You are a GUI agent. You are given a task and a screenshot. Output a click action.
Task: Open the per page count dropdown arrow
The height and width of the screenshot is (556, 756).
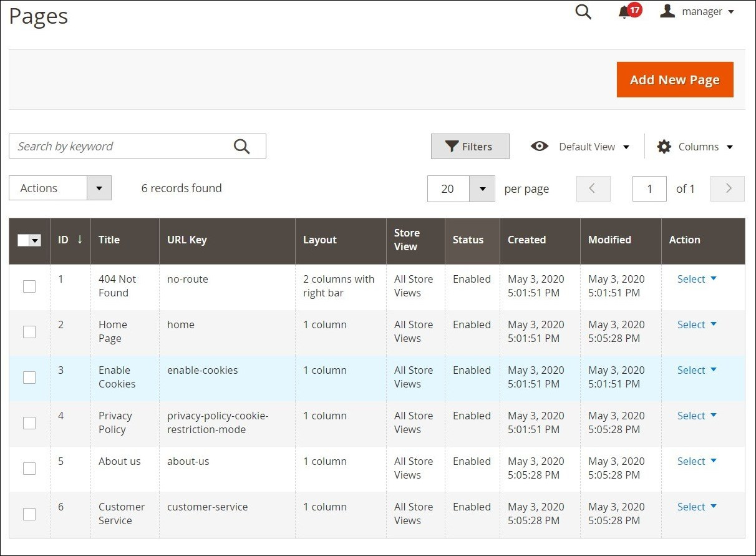[x=482, y=188]
